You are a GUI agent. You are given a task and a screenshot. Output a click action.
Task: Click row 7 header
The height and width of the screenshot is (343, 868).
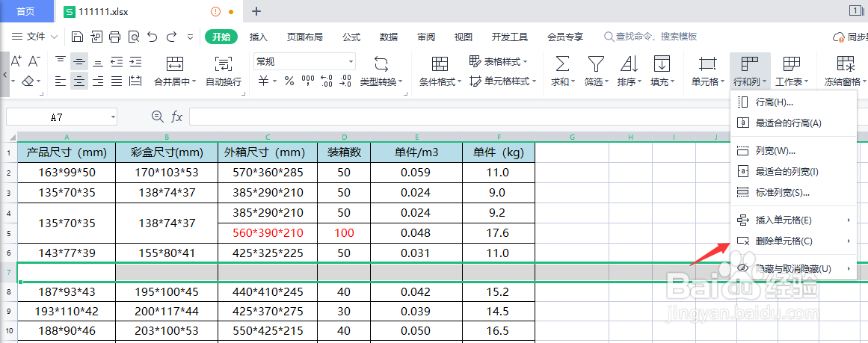[8, 273]
